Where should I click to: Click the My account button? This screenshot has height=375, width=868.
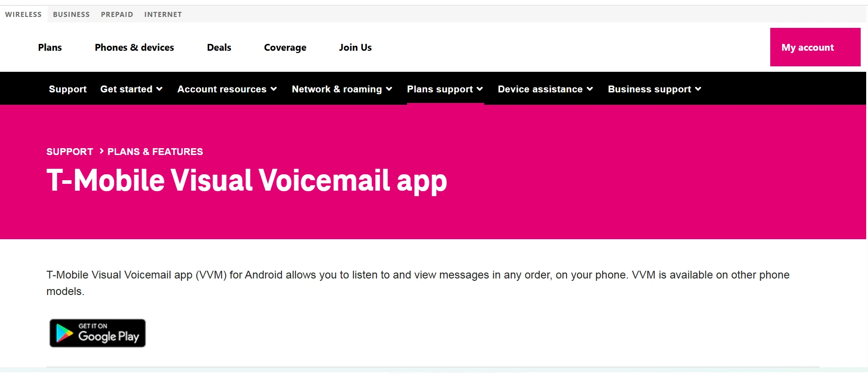coord(815,47)
